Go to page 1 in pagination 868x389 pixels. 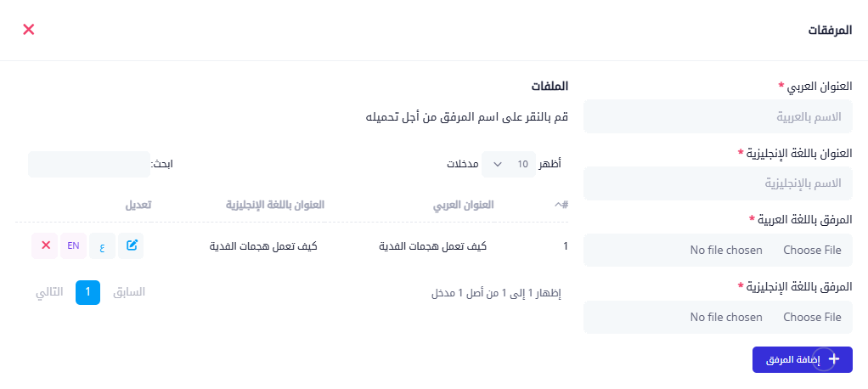[x=88, y=292]
